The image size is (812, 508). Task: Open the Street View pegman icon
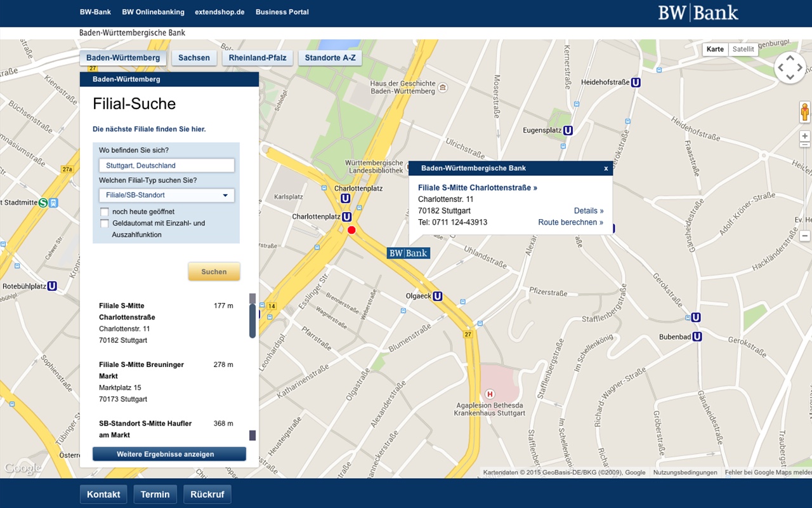click(x=805, y=112)
